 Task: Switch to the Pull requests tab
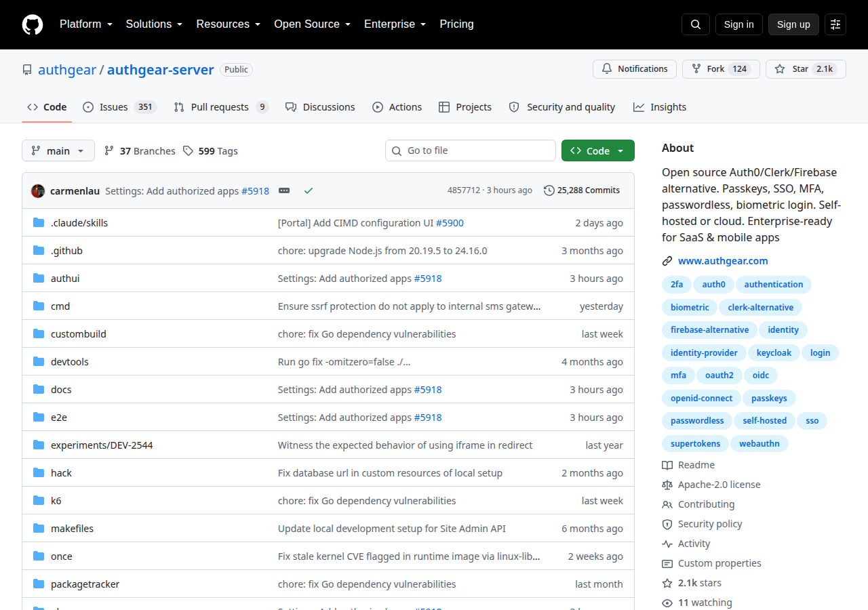[x=221, y=107]
